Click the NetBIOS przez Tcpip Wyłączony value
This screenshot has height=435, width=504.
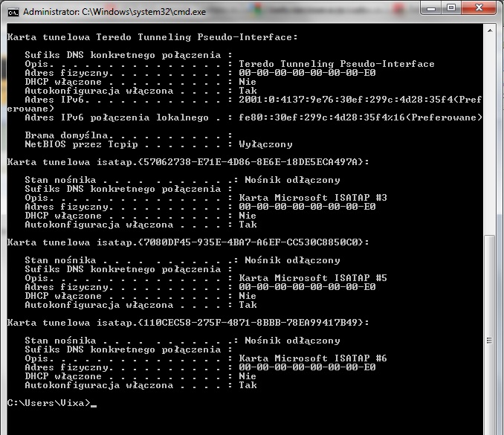[265, 144]
